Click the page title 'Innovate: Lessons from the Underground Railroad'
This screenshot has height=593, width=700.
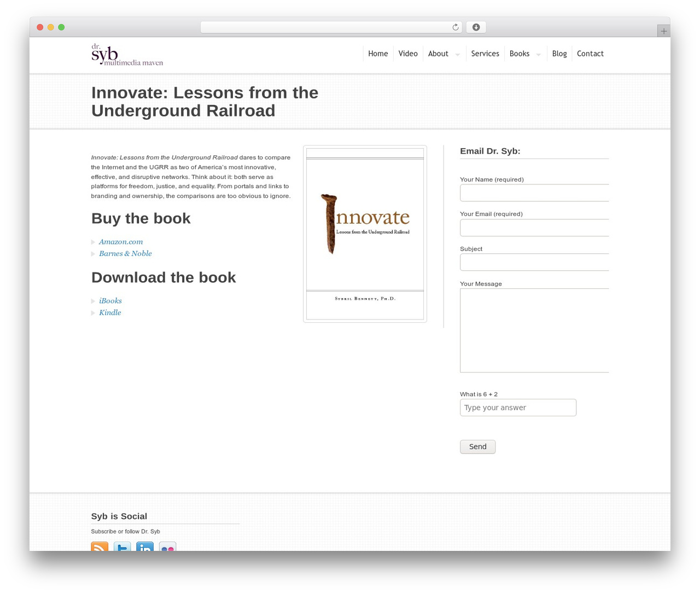[x=205, y=102]
